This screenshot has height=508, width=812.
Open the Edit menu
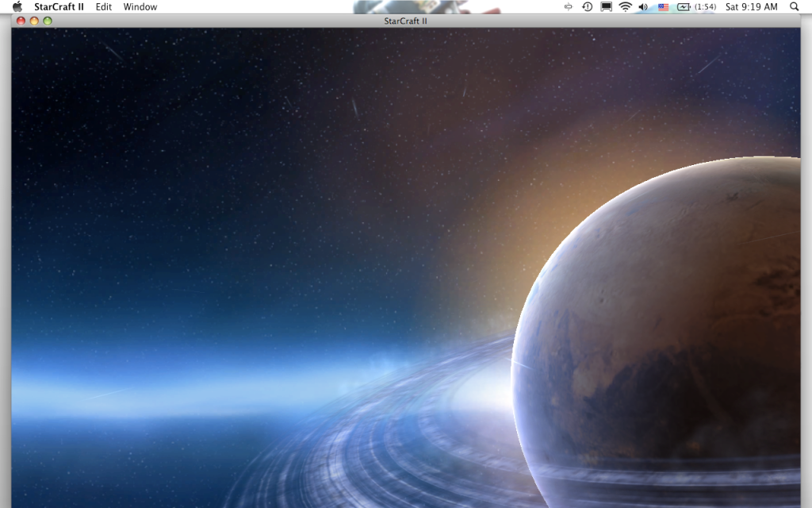click(x=104, y=7)
